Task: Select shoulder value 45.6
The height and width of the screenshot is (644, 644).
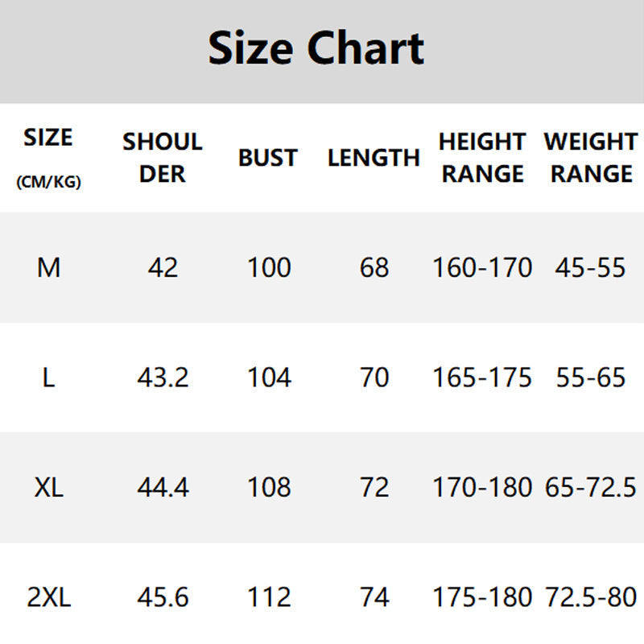Action: click(163, 597)
